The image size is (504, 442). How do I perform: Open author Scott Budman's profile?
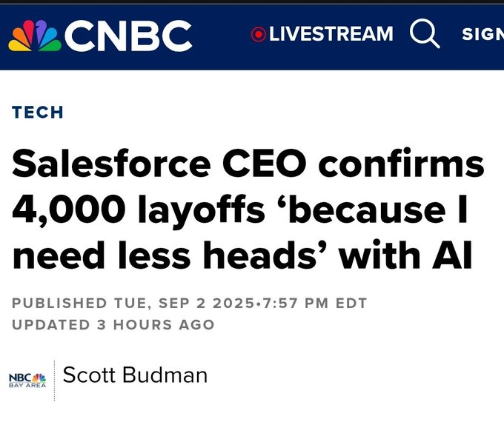[x=135, y=375]
